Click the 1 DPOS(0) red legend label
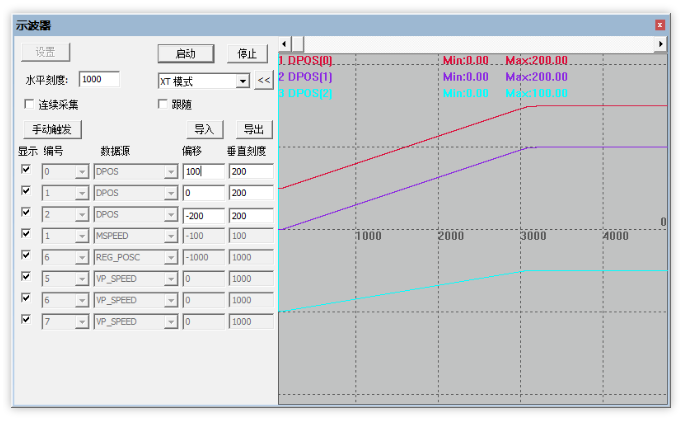Viewport: 683px width, 421px height. click(306, 60)
